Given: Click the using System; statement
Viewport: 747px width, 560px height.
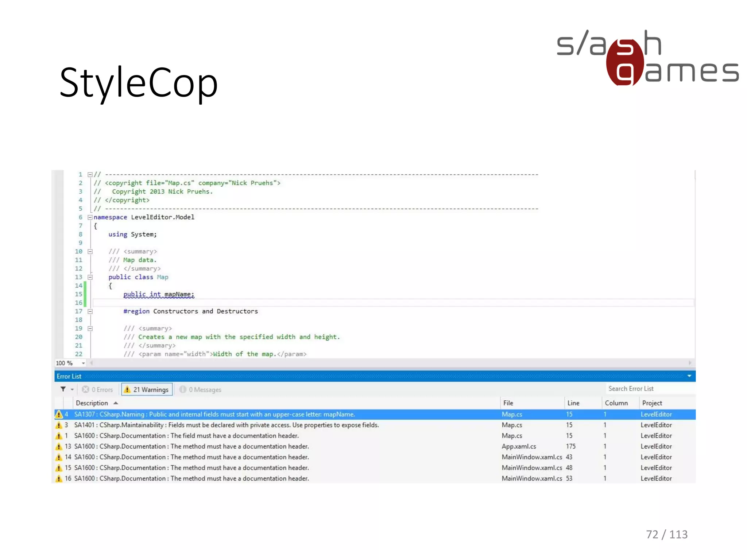Looking at the screenshot, I should point(132,234).
